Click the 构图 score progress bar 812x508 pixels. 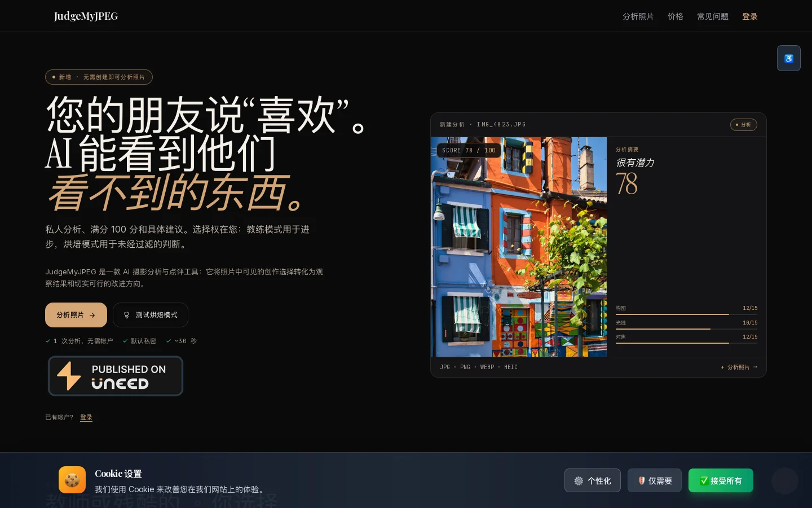click(x=686, y=314)
